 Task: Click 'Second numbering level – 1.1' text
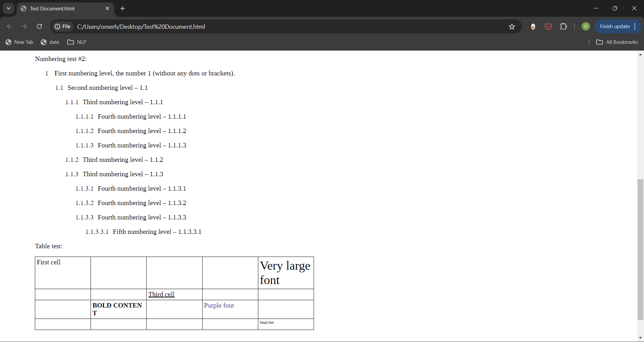coord(108,88)
